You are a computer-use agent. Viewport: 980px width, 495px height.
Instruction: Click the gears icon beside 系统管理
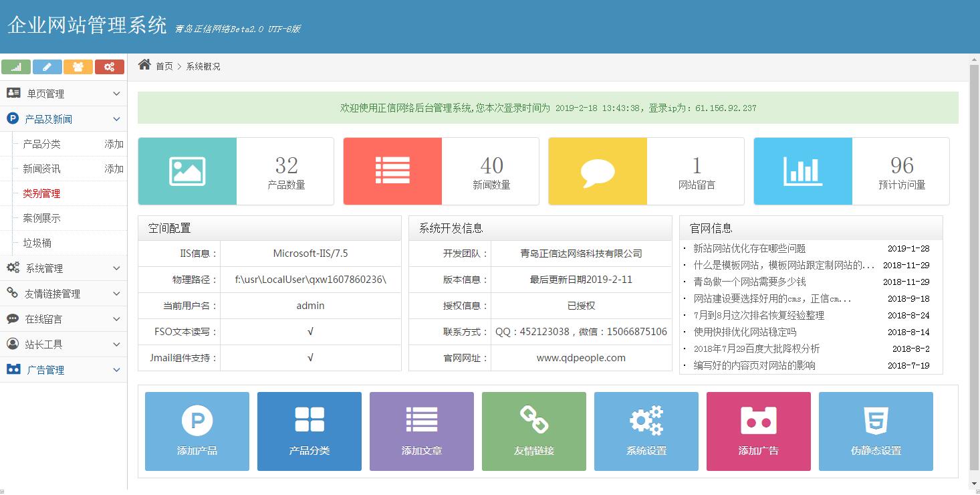tap(13, 268)
